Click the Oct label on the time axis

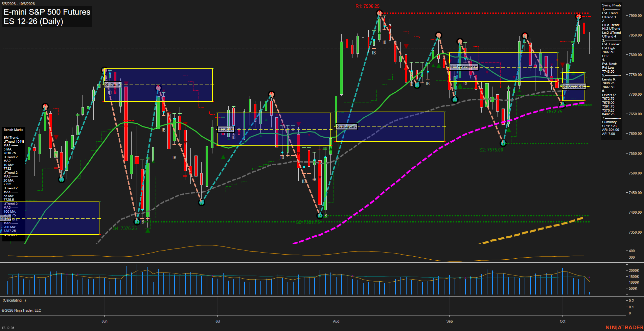[562, 321]
